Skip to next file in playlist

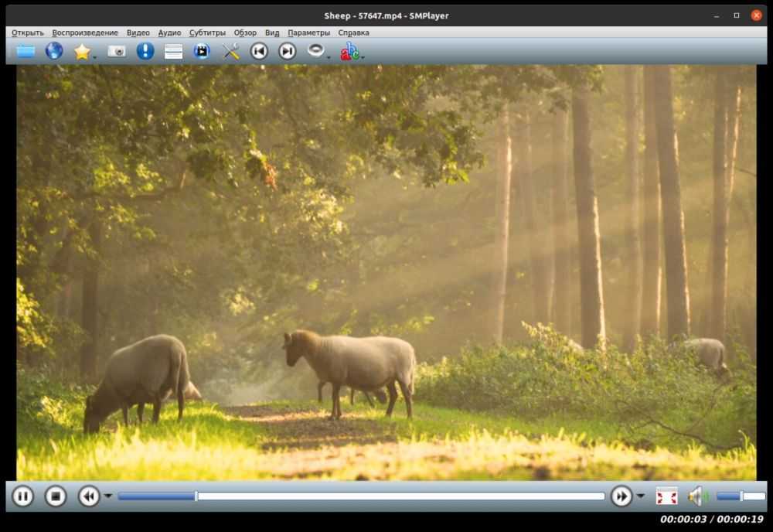pyautogui.click(x=287, y=52)
